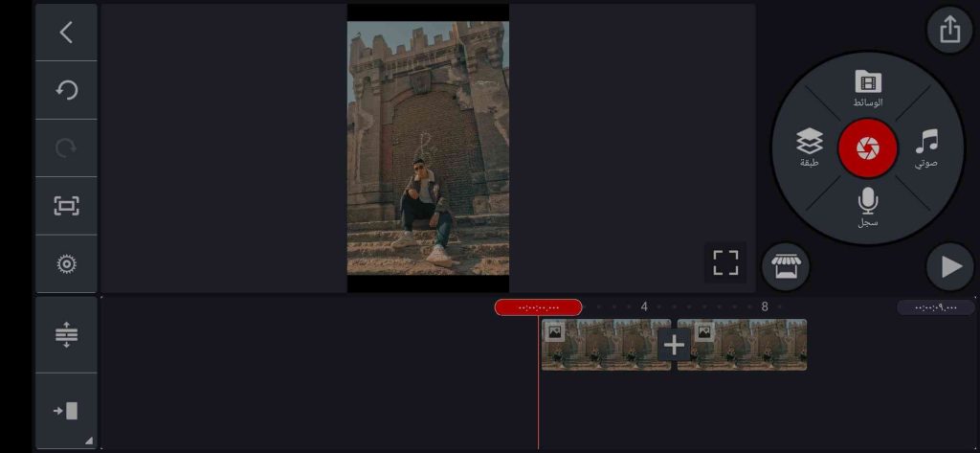Click the 4 second ruler mark
980x453 pixels.
click(644, 306)
